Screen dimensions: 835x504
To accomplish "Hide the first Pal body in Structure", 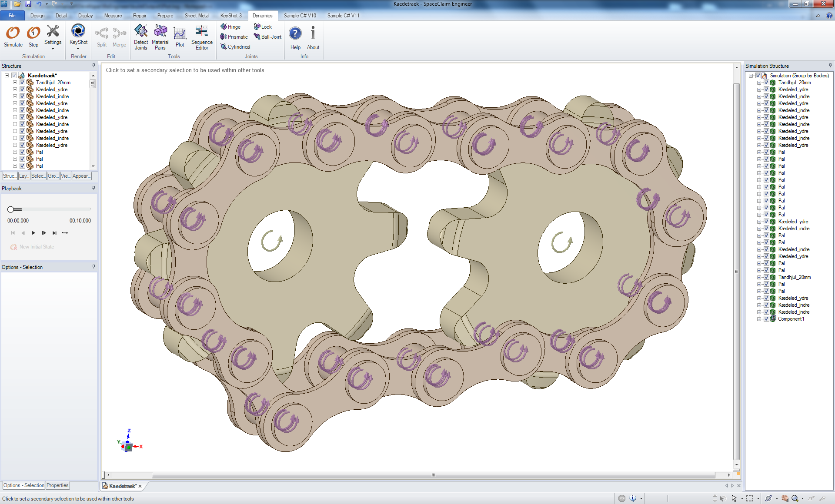I will point(22,152).
